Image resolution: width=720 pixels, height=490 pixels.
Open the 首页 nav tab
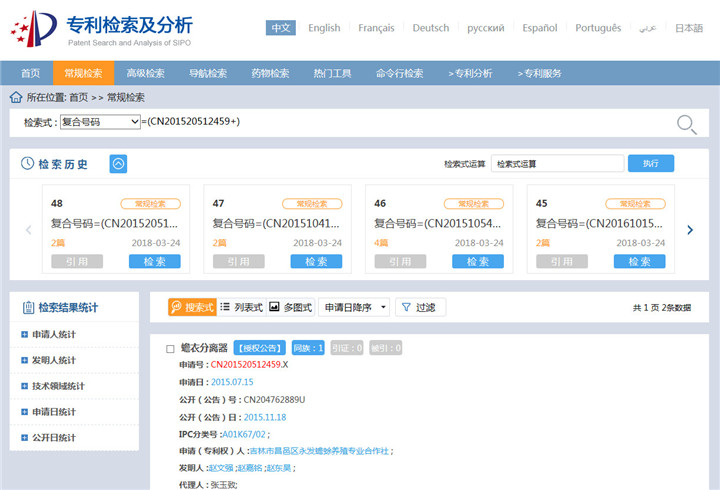click(x=30, y=73)
